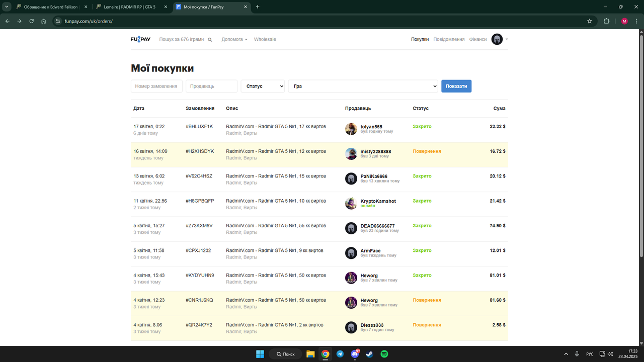Click the Повернення status for #CNR1J6KQ

[427, 300]
